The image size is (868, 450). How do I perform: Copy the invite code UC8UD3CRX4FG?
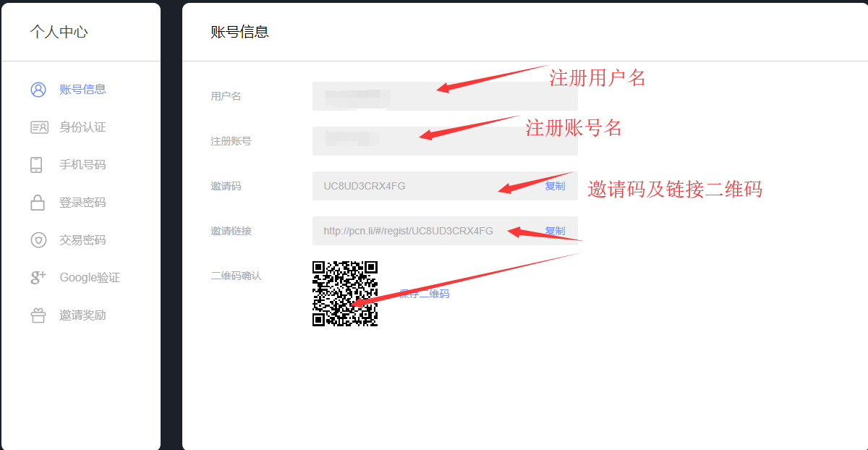555,186
